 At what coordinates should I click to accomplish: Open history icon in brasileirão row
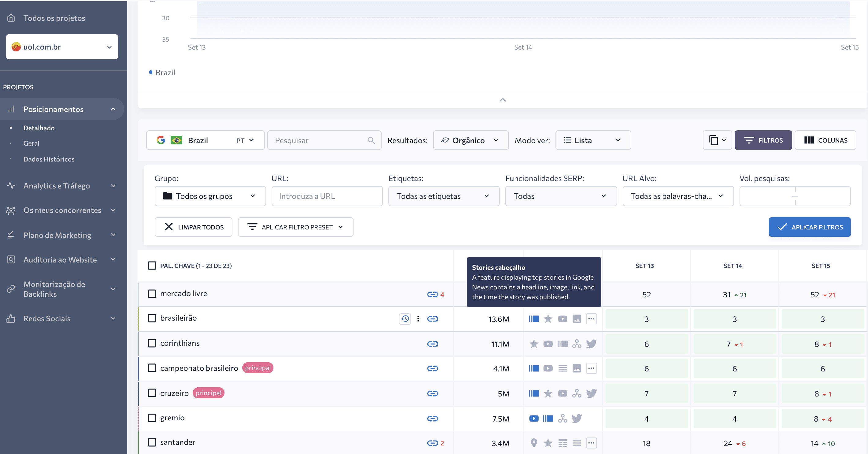[405, 318]
